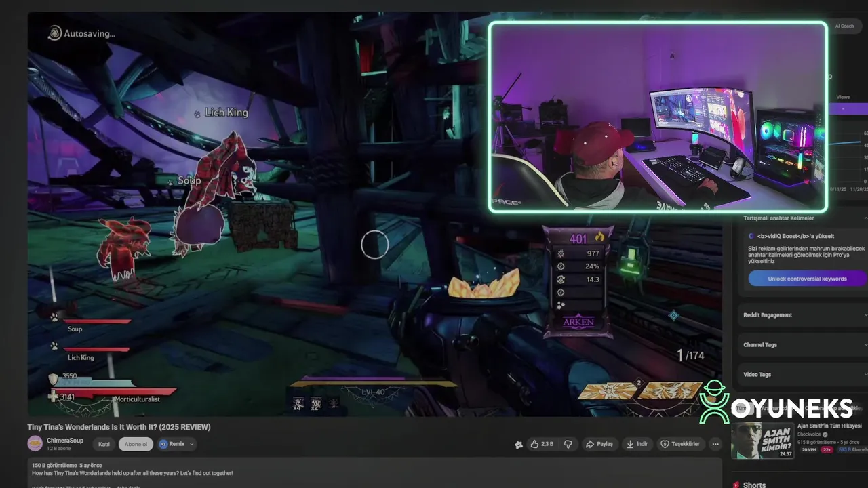The width and height of the screenshot is (868, 488).
Task: Open the Ajan Smith Kimdir video thumbnail
Action: pos(762,440)
